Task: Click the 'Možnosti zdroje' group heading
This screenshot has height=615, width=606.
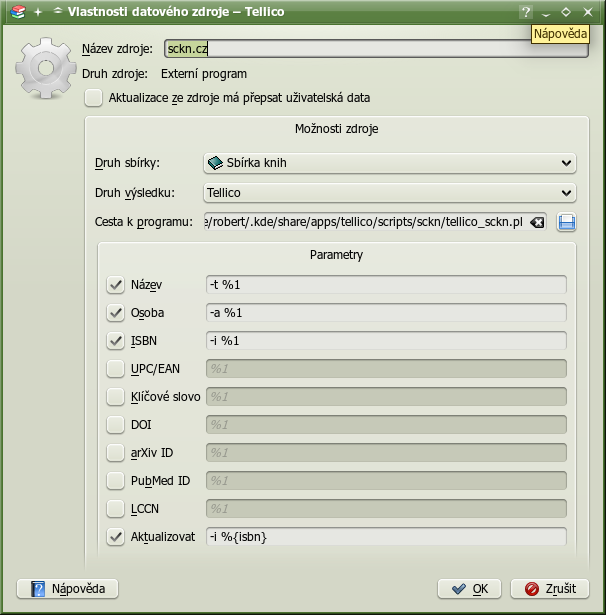Action: click(x=337, y=129)
